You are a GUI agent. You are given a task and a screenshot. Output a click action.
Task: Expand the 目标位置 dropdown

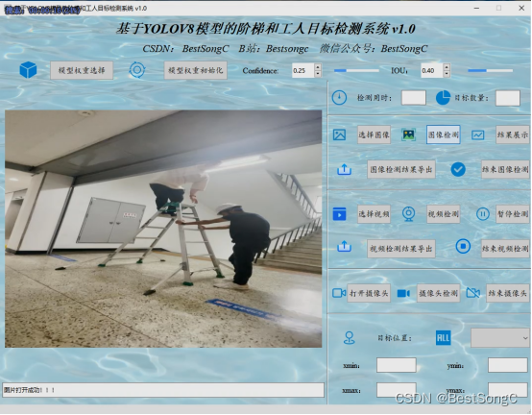pyautogui.click(x=500, y=338)
